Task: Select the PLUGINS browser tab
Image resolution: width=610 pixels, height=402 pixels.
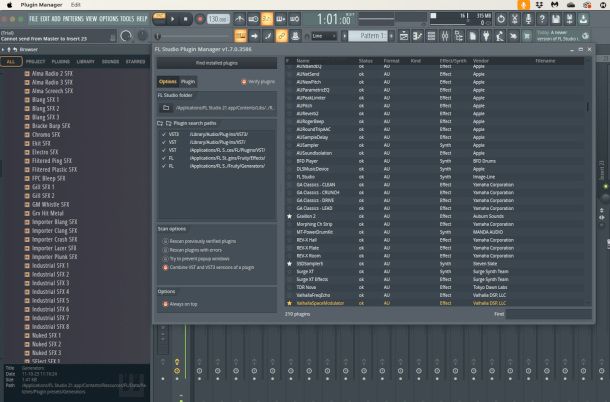Action: pos(61,61)
